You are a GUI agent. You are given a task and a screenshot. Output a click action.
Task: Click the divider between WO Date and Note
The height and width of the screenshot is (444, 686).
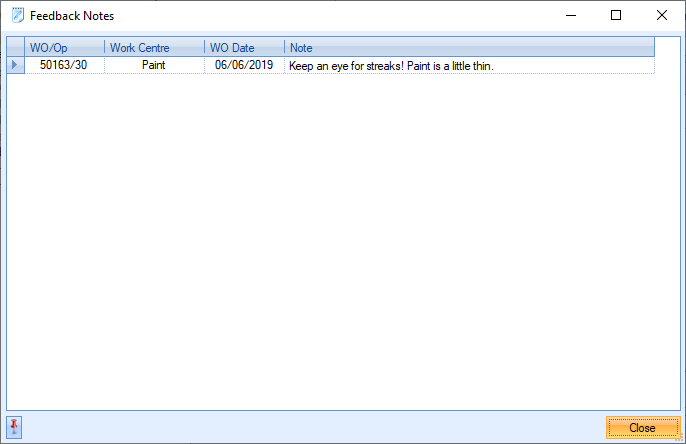tap(284, 47)
